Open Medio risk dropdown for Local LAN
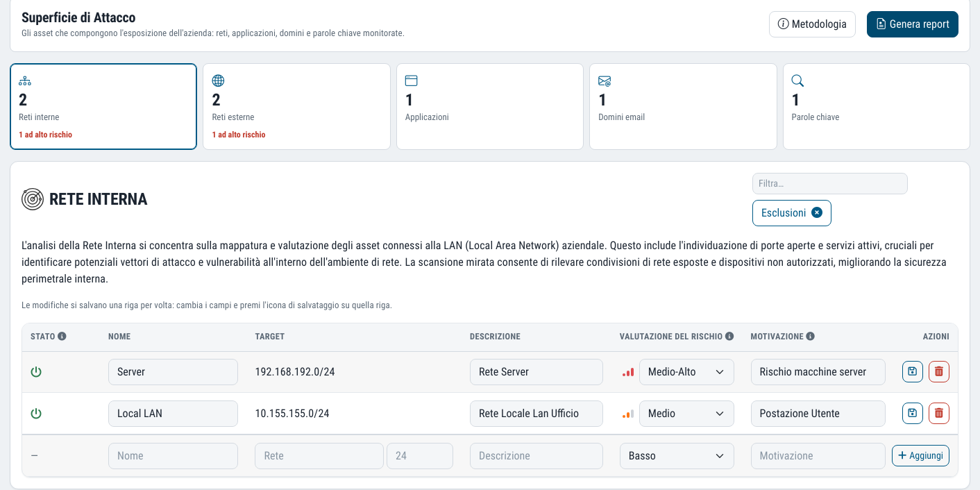980x490 pixels. (x=686, y=414)
